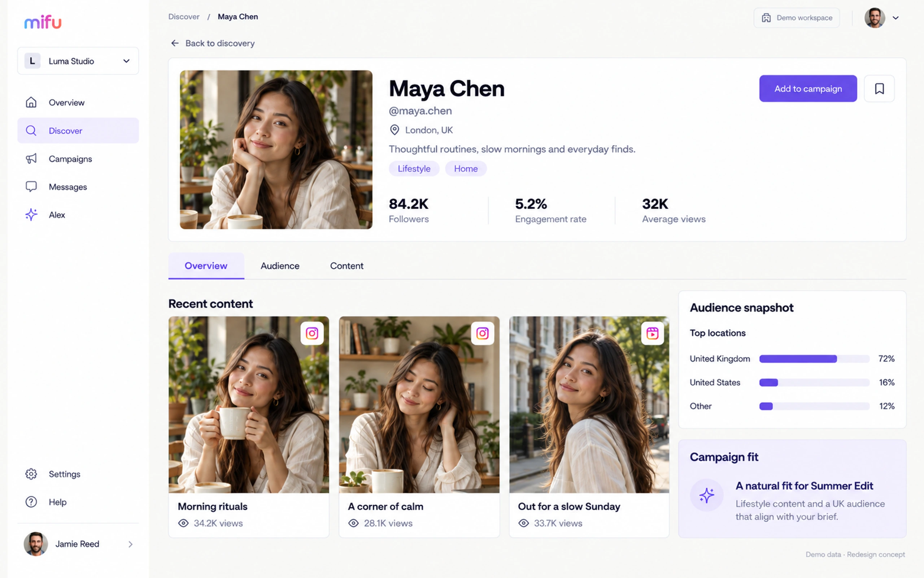Click Jamie Reed avatar in sidebar

pos(36,544)
